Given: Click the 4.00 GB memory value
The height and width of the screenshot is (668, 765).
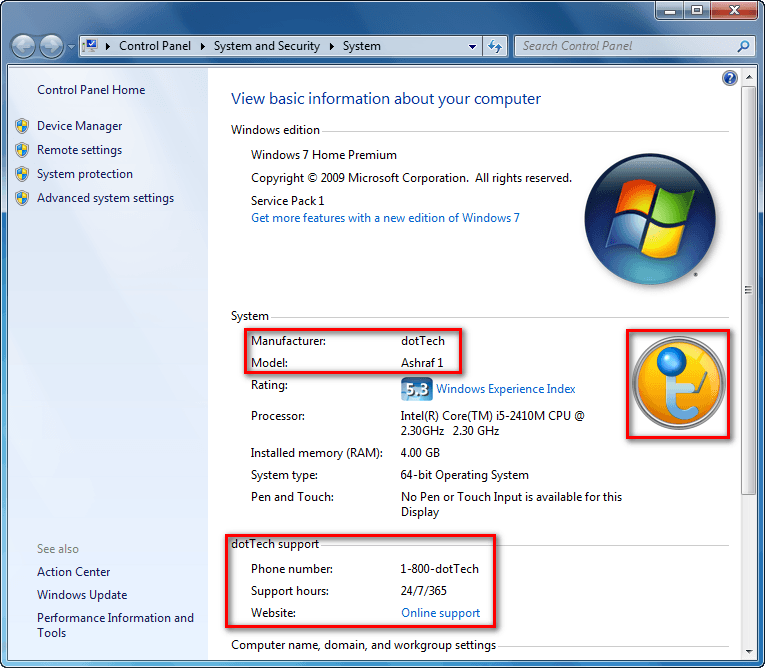Looking at the screenshot, I should click(x=420, y=453).
